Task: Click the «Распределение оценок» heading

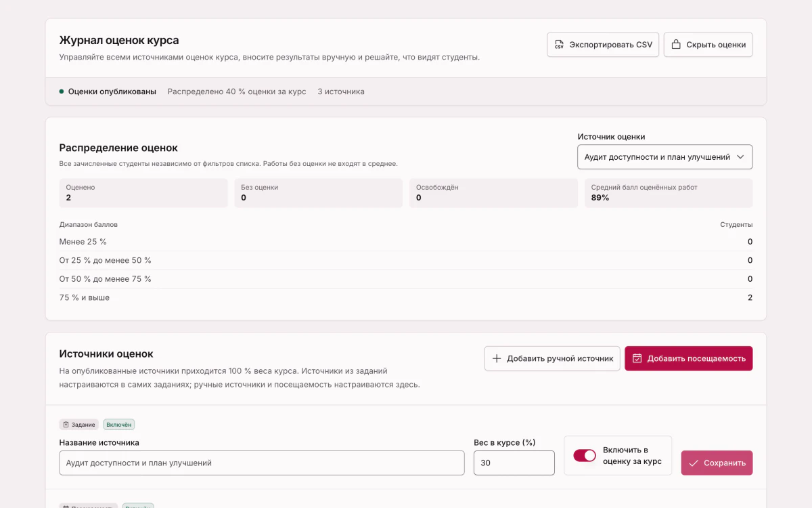Action: (118, 148)
